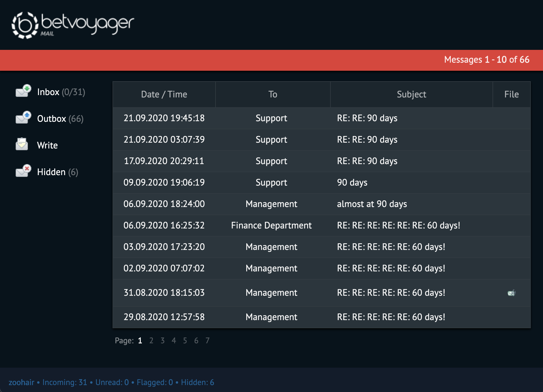Open message dated 02.09.2020 07:07:02
543x392 pixels.
[321, 268]
